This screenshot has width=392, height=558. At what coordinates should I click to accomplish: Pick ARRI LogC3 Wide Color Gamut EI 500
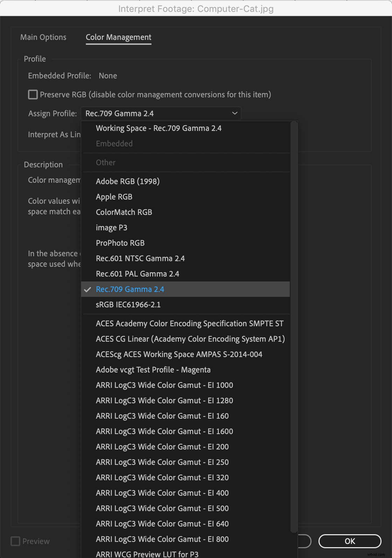pos(185,508)
